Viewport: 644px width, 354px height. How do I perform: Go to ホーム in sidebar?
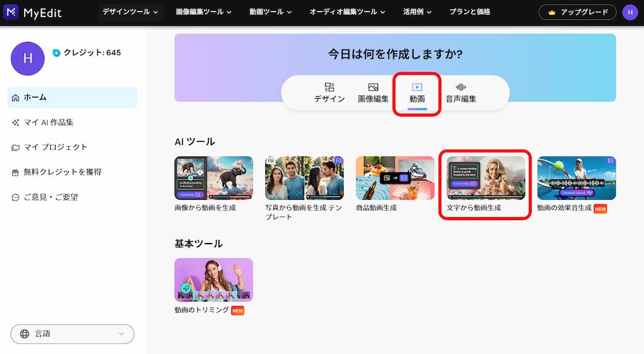[72, 97]
